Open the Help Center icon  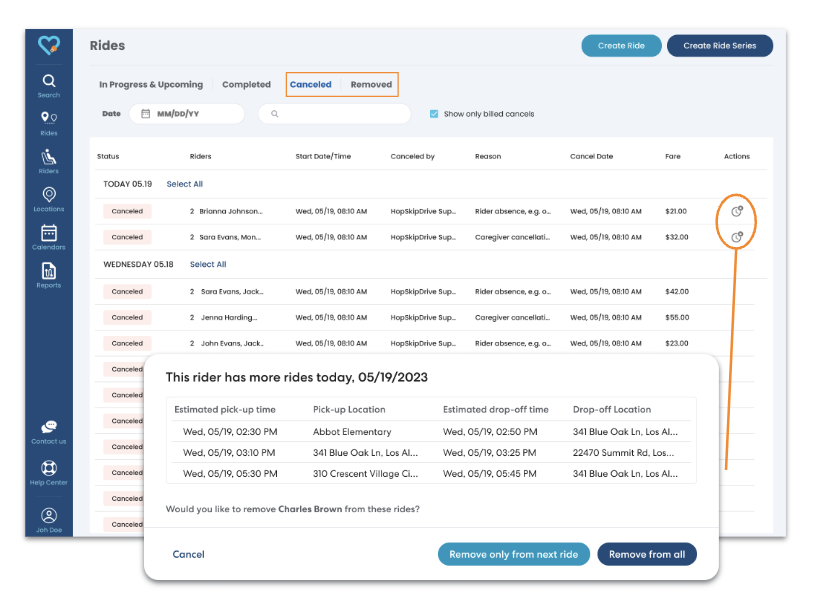coord(48,468)
